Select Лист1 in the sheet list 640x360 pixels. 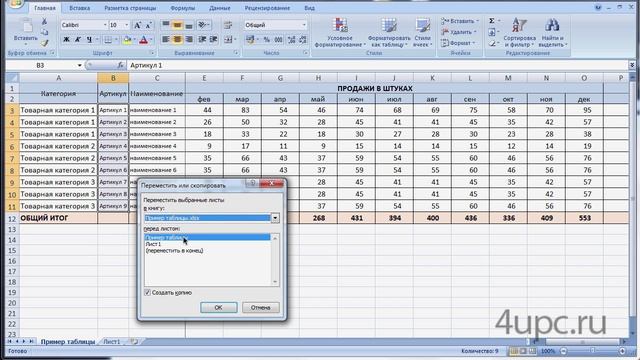(153, 244)
